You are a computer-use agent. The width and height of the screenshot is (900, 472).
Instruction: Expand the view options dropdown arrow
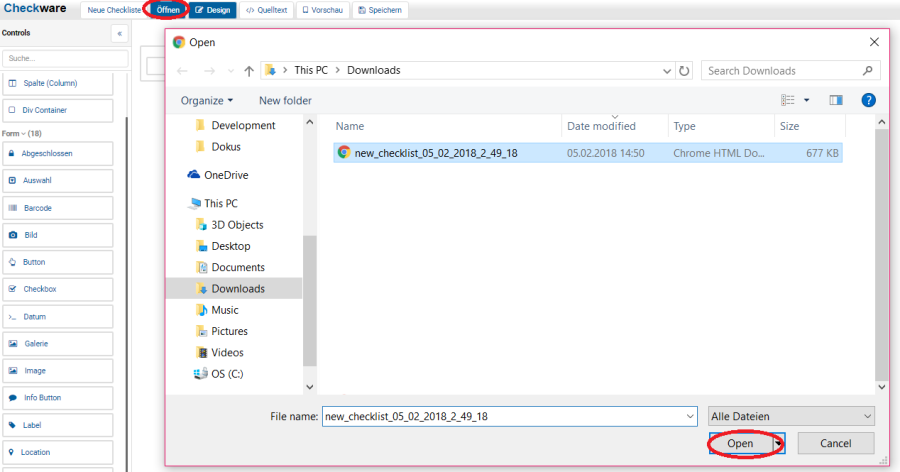(x=806, y=100)
